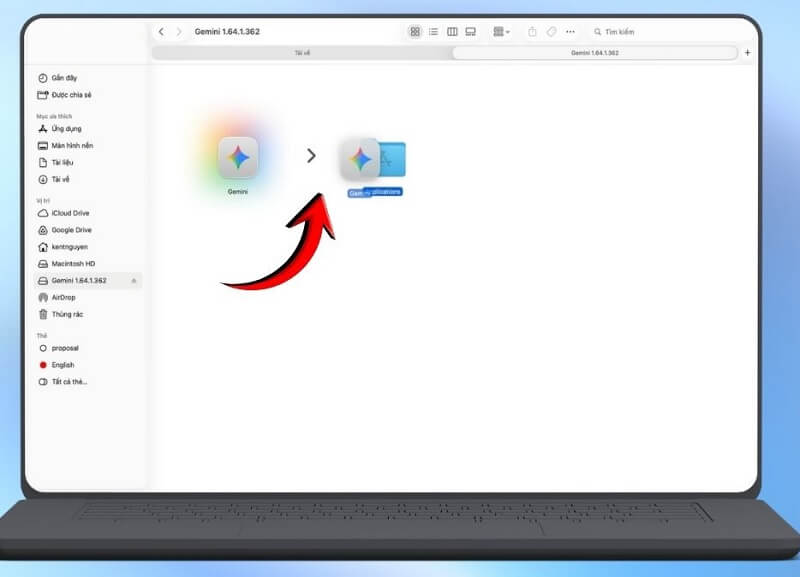Switch to list view
800x577 pixels.
pos(433,32)
